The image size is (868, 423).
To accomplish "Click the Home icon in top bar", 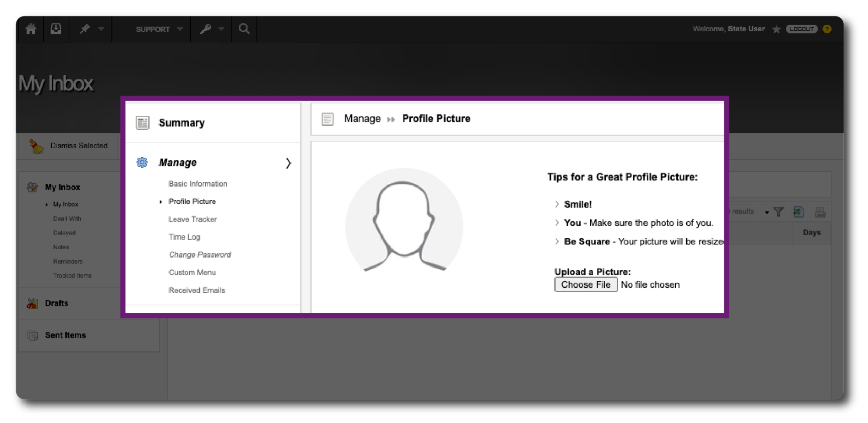I will pos(31,29).
